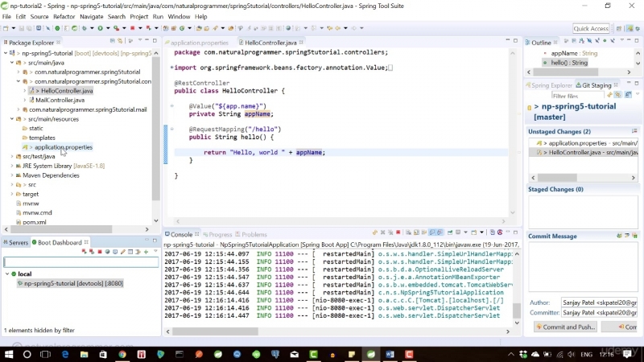The height and width of the screenshot is (362, 644).
Task: Click the Spring Tool Suite icon in Windows taskbar
Action: [371, 354]
